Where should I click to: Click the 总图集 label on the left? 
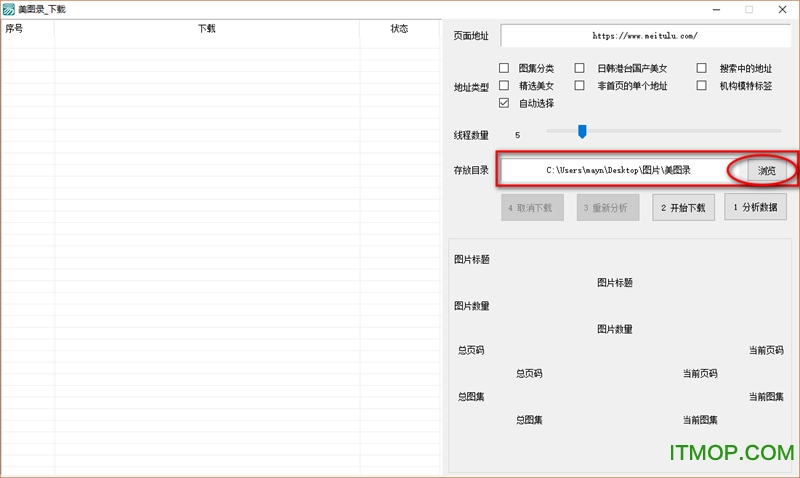[471, 397]
